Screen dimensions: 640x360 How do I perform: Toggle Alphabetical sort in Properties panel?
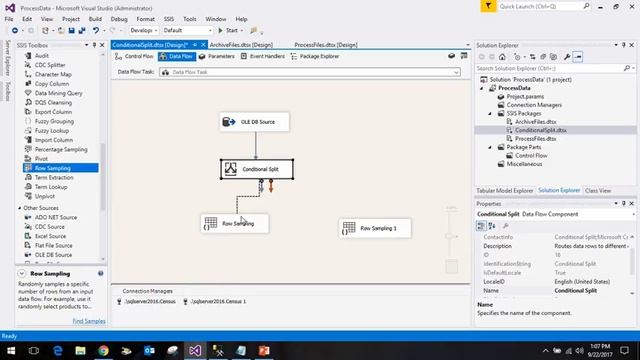click(492, 226)
